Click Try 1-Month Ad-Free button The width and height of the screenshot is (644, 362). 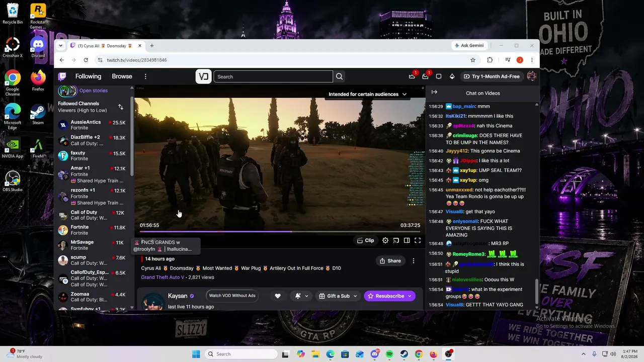(x=492, y=76)
